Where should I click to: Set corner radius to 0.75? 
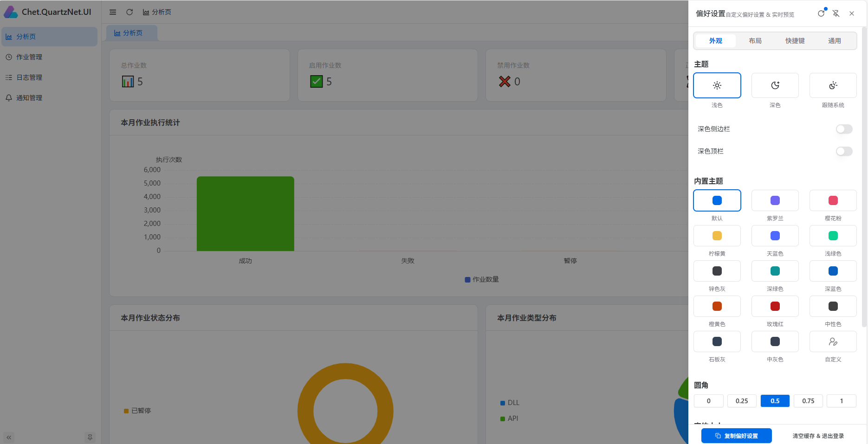(808, 401)
